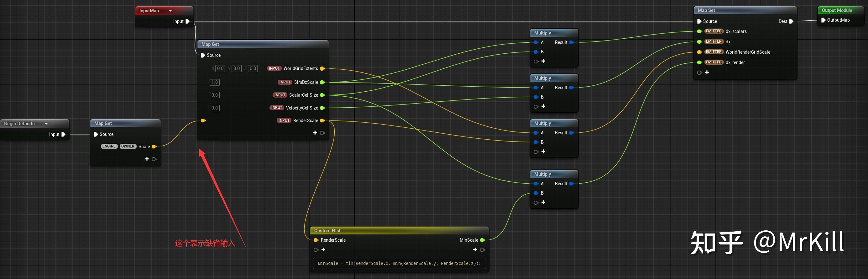Viewport: 868px width, 279px height.
Task: Click the SimDxScale parameter label
Action: click(306, 82)
